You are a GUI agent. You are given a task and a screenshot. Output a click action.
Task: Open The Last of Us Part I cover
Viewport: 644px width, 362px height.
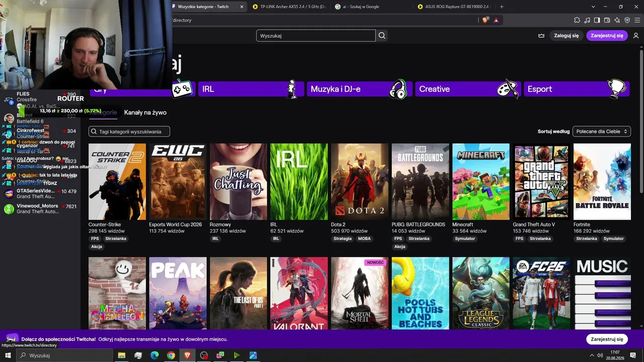[238, 293]
